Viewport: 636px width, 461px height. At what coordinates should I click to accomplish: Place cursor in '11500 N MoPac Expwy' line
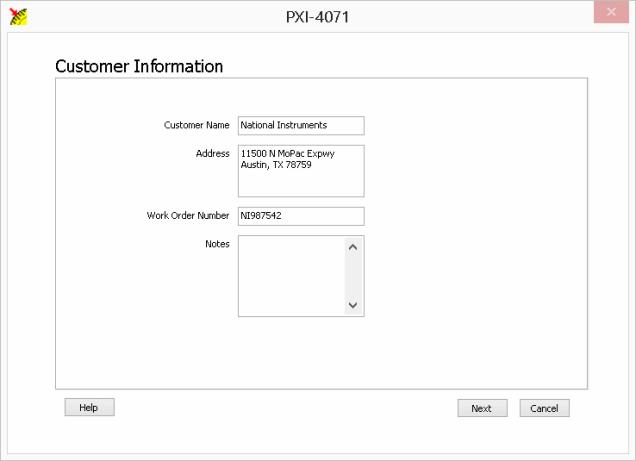pos(281,154)
